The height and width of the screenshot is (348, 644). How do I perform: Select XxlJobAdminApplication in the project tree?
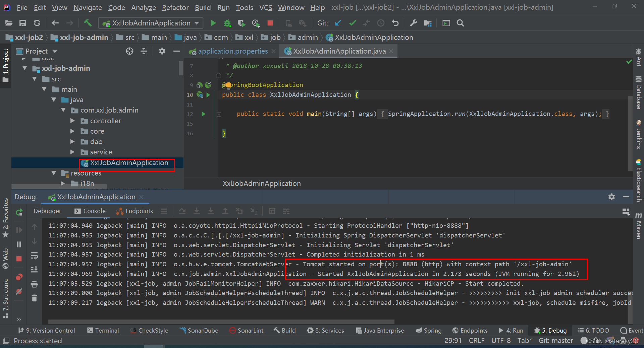pos(129,163)
